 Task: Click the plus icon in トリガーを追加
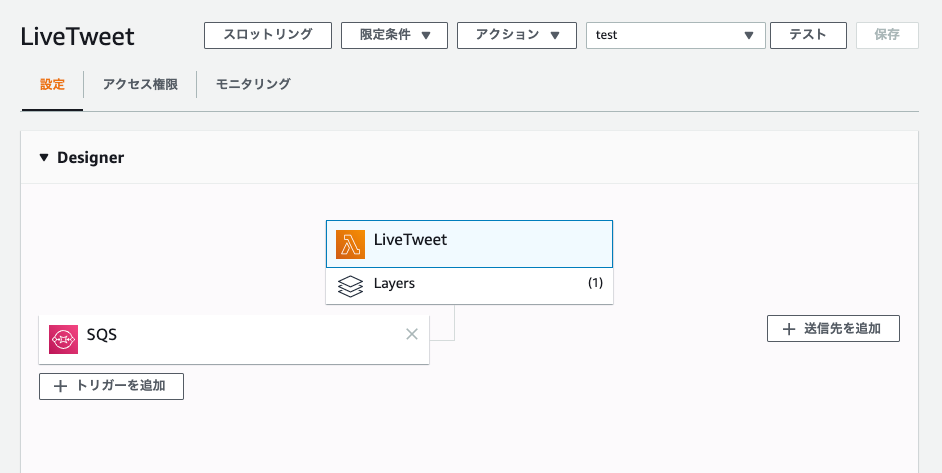(x=60, y=386)
